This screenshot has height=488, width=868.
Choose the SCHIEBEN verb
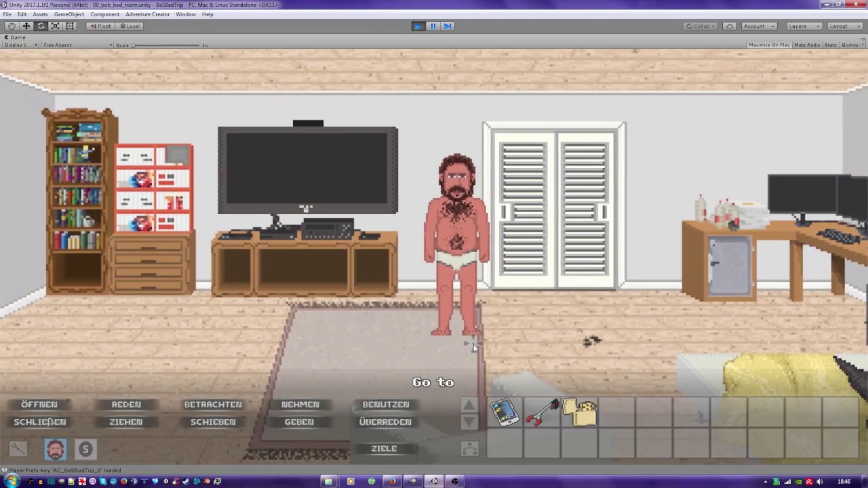tap(213, 422)
